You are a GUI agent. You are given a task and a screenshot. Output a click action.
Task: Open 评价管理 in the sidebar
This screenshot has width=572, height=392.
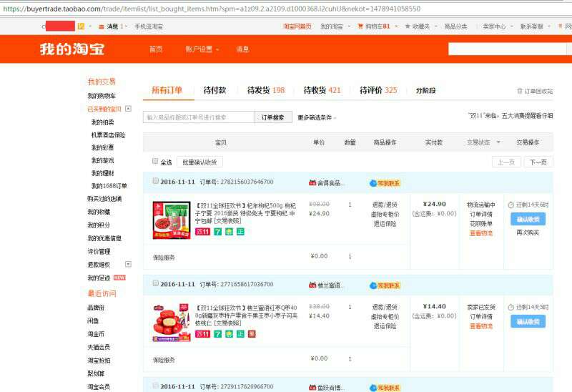pos(99,252)
